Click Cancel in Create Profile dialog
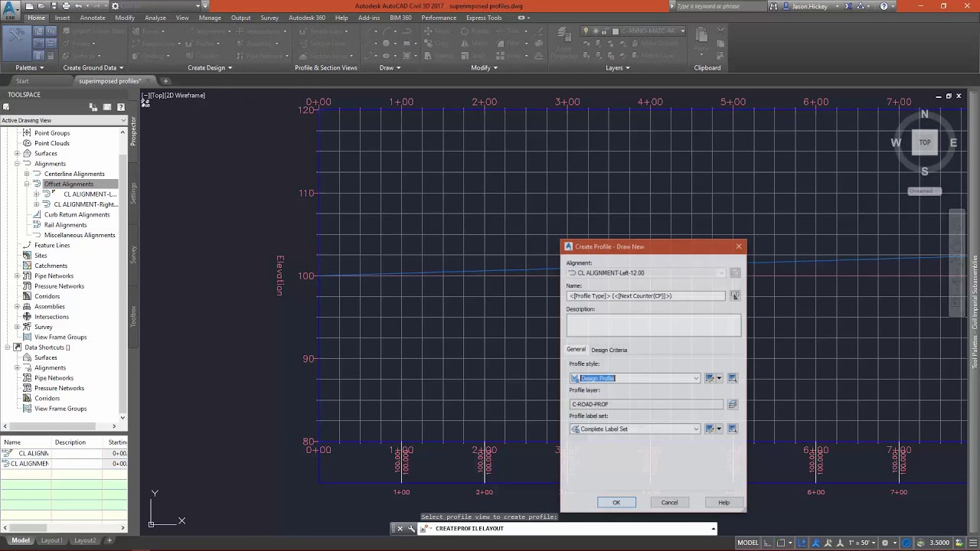Viewport: 980px width, 551px height. [669, 503]
